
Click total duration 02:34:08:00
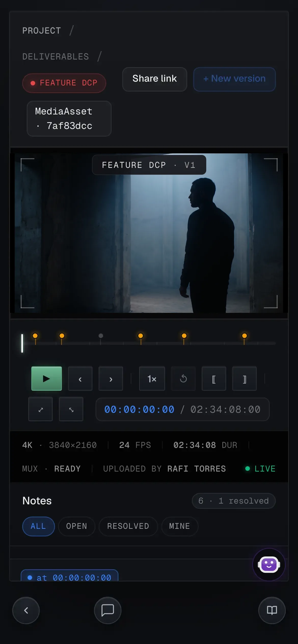pyautogui.click(x=225, y=409)
